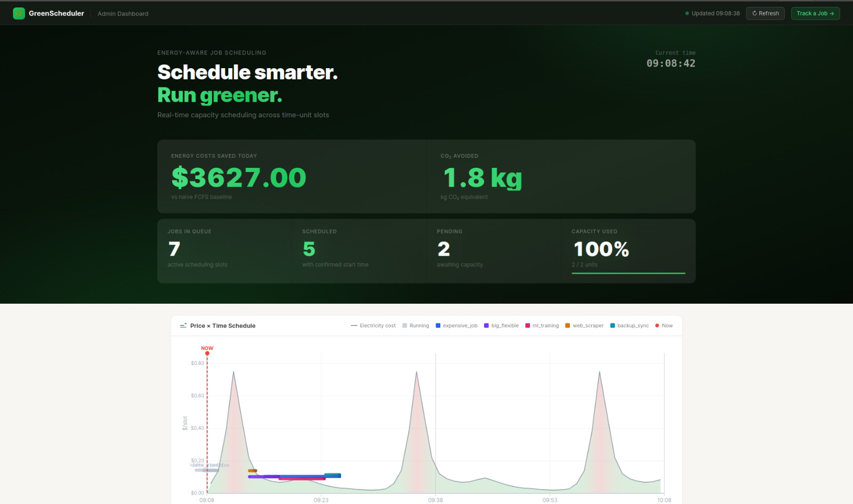The width and height of the screenshot is (853, 504).
Task: Click the GreenScheduler brand name
Action: pyautogui.click(x=57, y=13)
